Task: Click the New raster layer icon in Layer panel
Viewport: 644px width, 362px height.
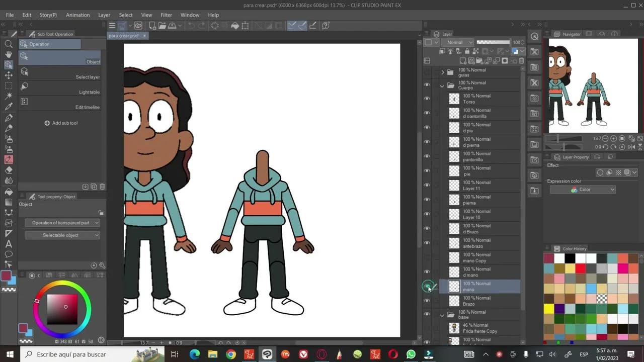Action: (x=462, y=60)
